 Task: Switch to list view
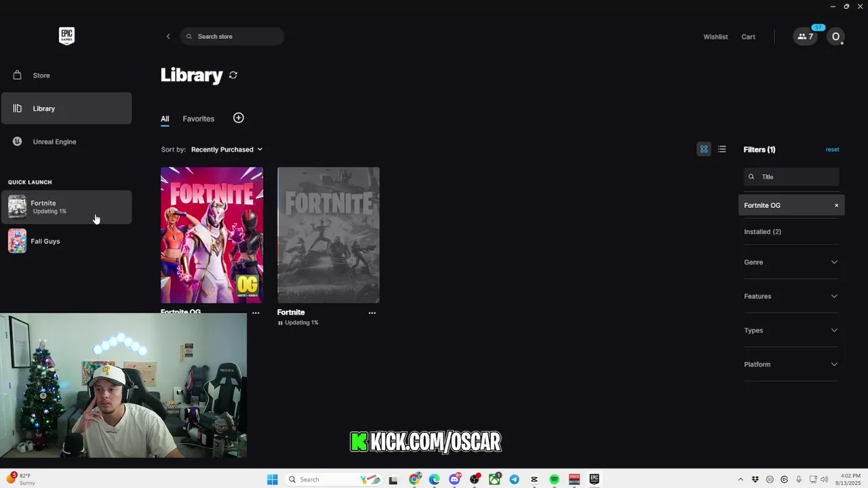tap(722, 149)
